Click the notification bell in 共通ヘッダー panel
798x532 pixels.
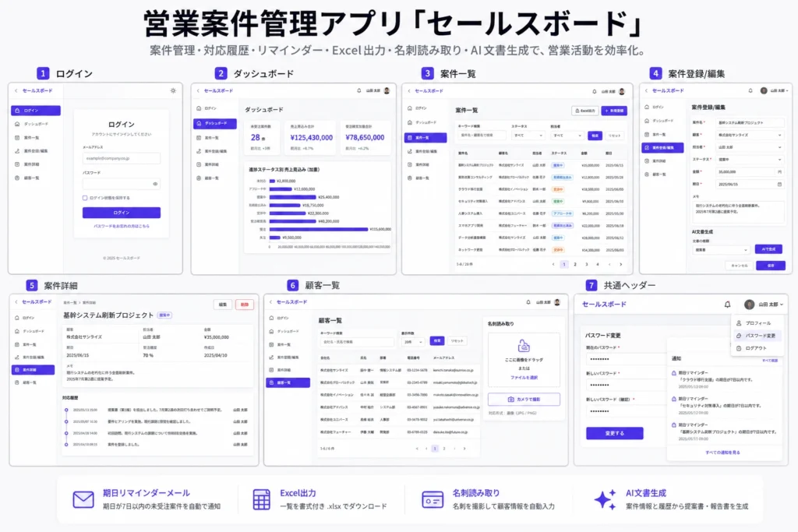click(727, 304)
